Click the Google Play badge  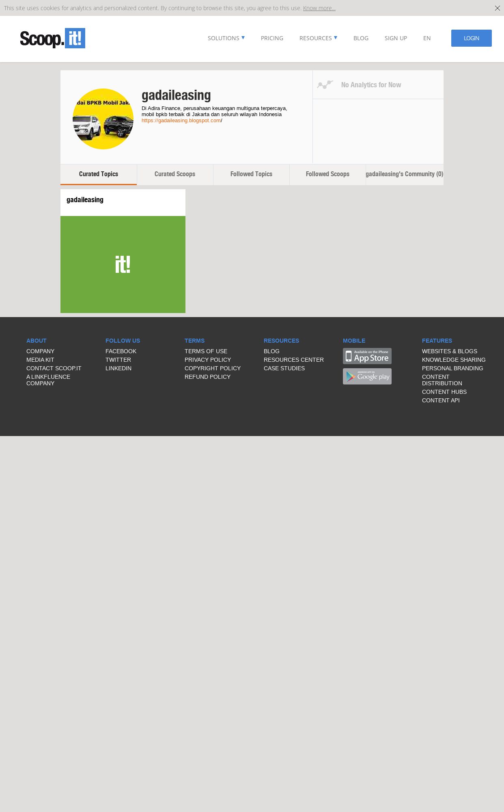point(367,376)
